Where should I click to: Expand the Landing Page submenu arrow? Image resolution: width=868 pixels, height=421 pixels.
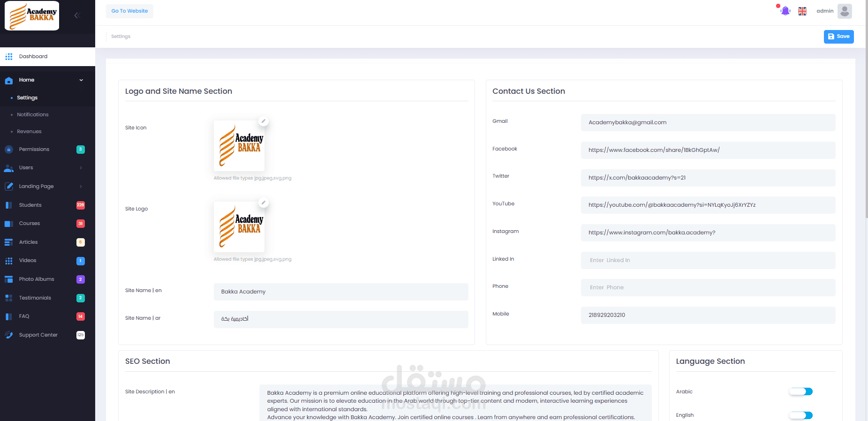click(81, 187)
